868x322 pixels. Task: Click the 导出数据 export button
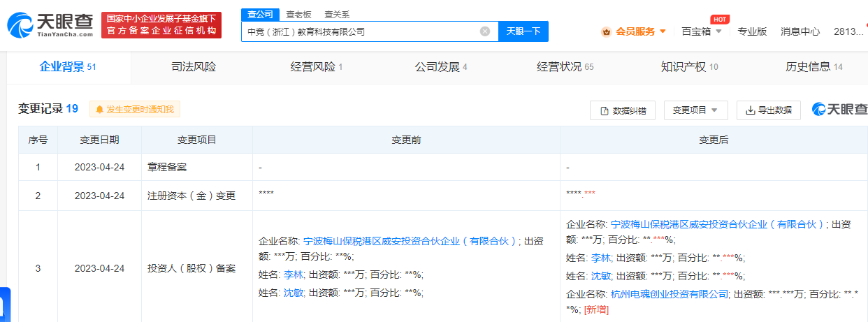pos(769,110)
